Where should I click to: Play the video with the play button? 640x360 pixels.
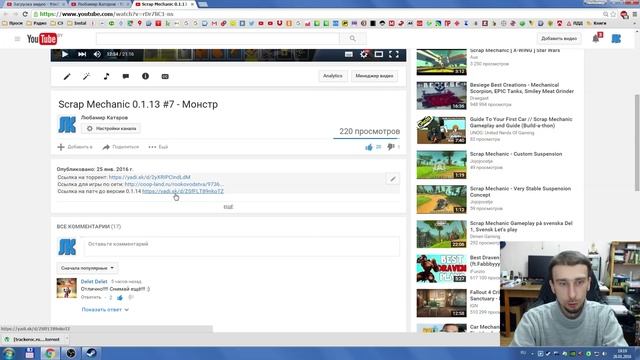tap(65, 54)
